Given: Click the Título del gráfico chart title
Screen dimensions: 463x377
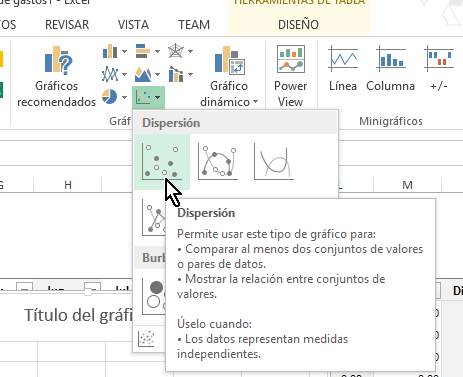Looking at the screenshot, I should tap(79, 315).
